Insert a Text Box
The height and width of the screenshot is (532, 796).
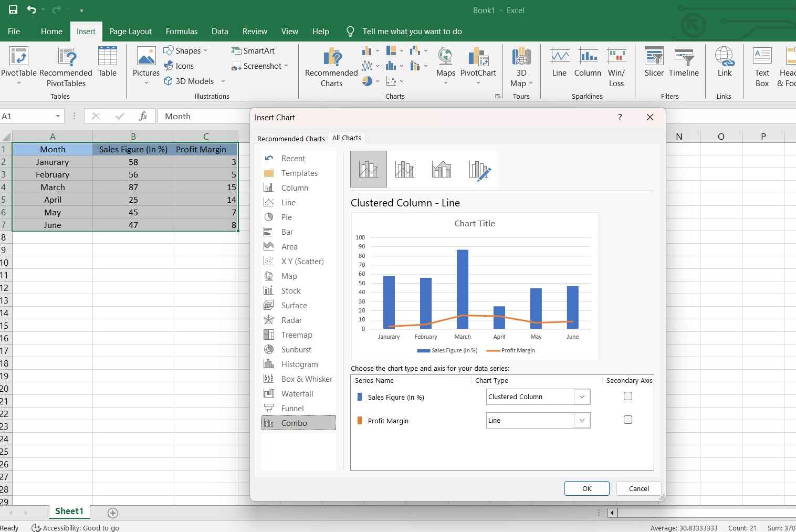762,67
